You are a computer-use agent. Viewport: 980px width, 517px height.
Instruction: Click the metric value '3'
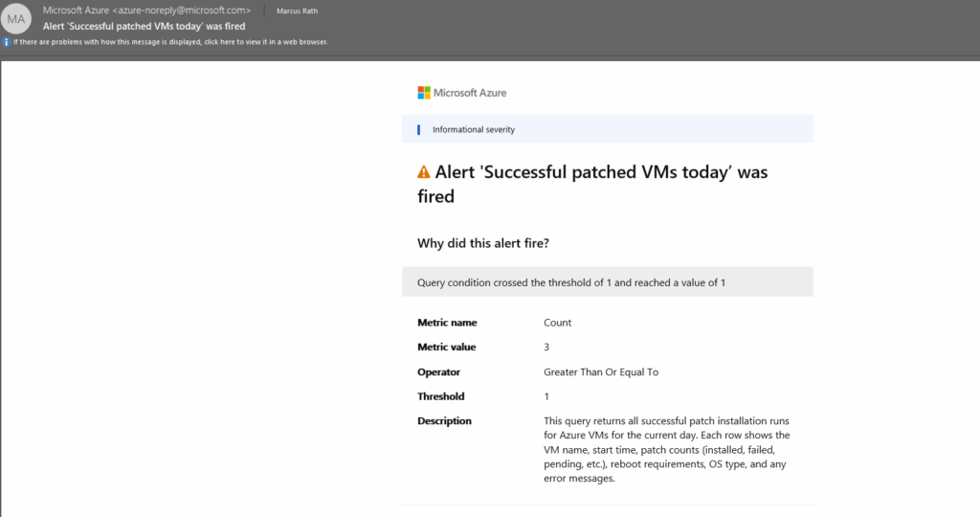click(546, 347)
